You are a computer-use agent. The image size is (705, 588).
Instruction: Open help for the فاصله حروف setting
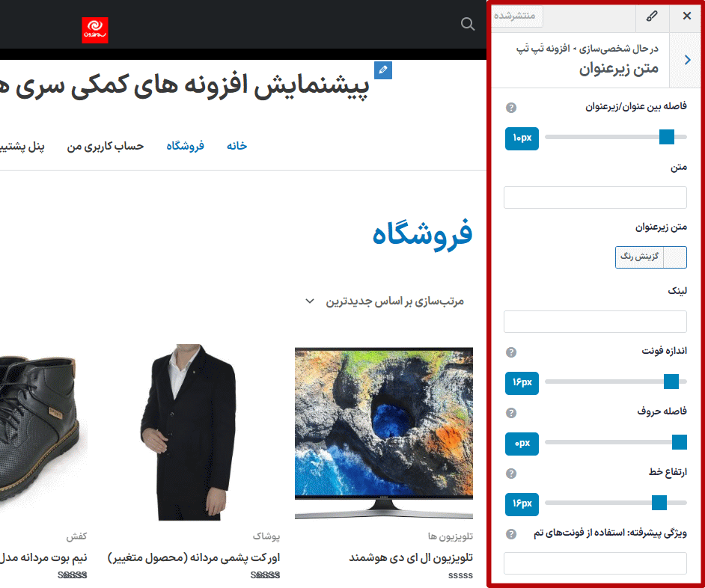tap(511, 412)
